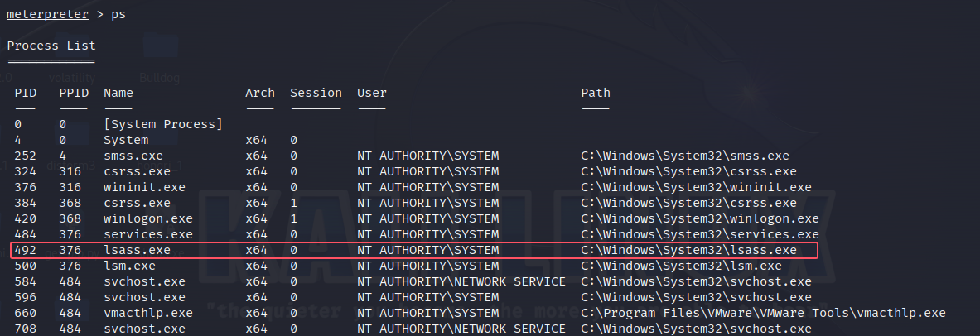Click the Path column header
Screen dimensions: 980x336
tap(596, 93)
